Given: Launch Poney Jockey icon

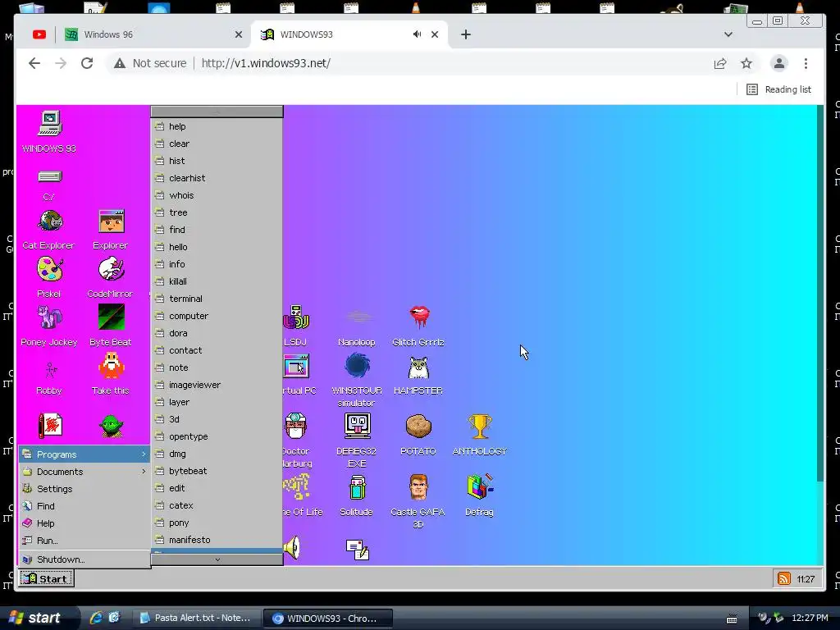Looking at the screenshot, I should [49, 317].
